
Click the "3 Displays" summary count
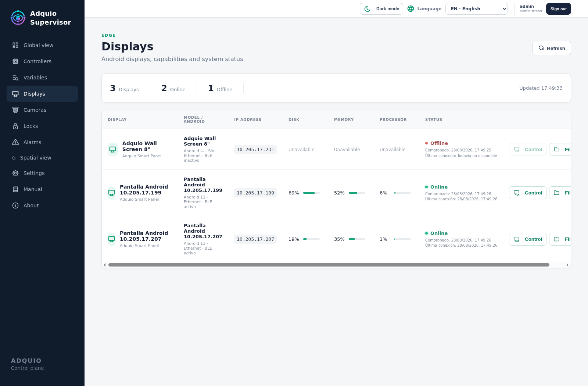coord(124,88)
